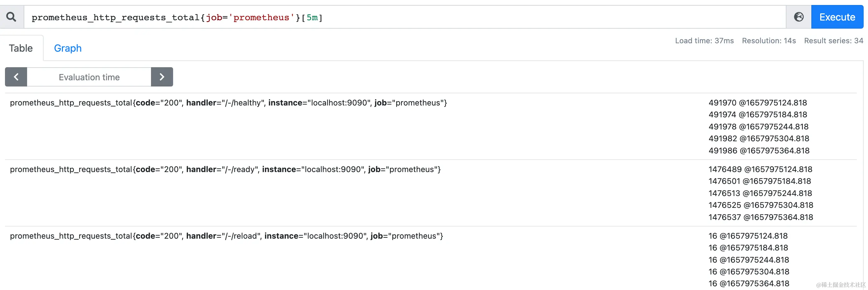Step evaluation time backward with left chevron
This screenshot has width=868, height=290.
(16, 77)
